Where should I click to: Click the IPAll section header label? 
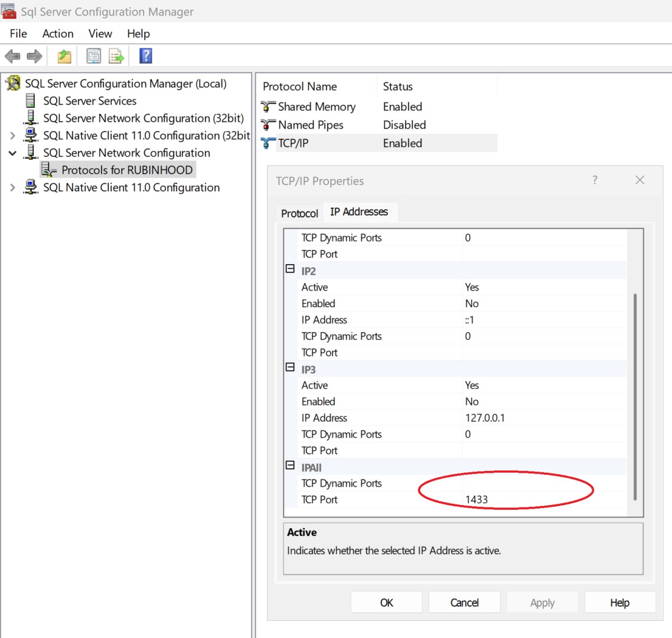(311, 467)
